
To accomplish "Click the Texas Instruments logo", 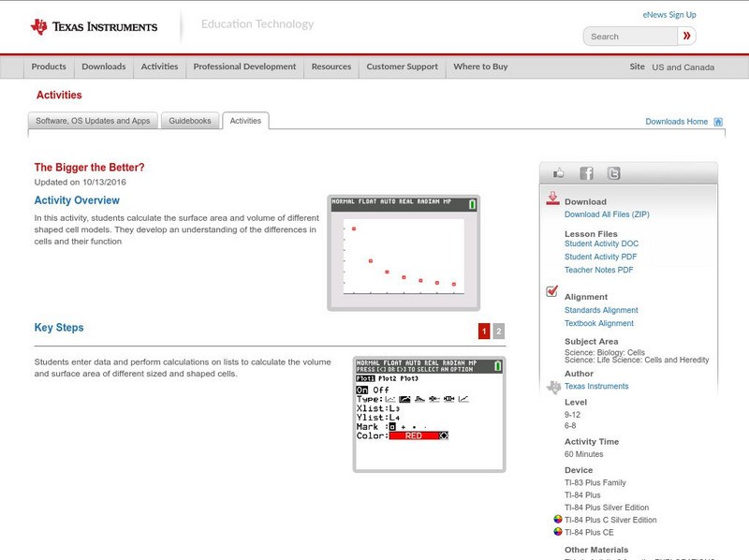I will [x=94, y=27].
